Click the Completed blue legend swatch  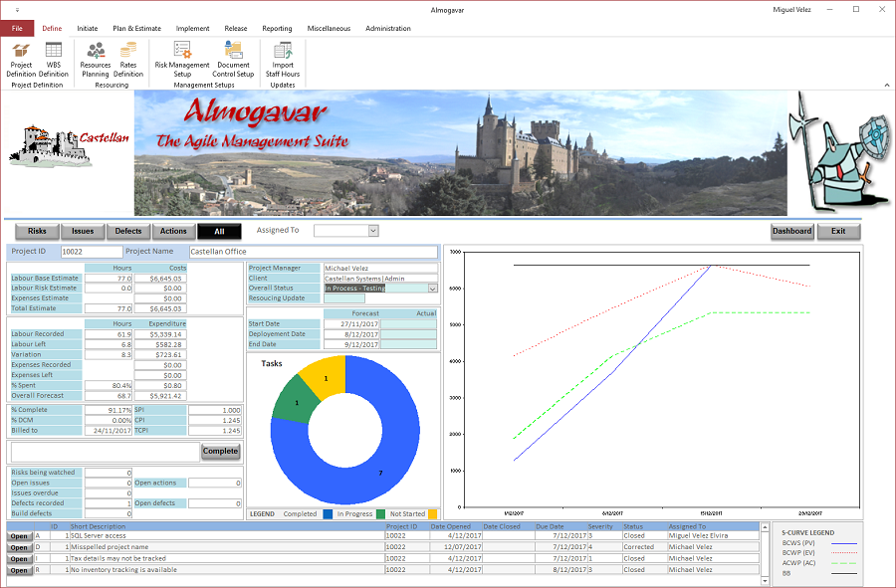(x=328, y=513)
